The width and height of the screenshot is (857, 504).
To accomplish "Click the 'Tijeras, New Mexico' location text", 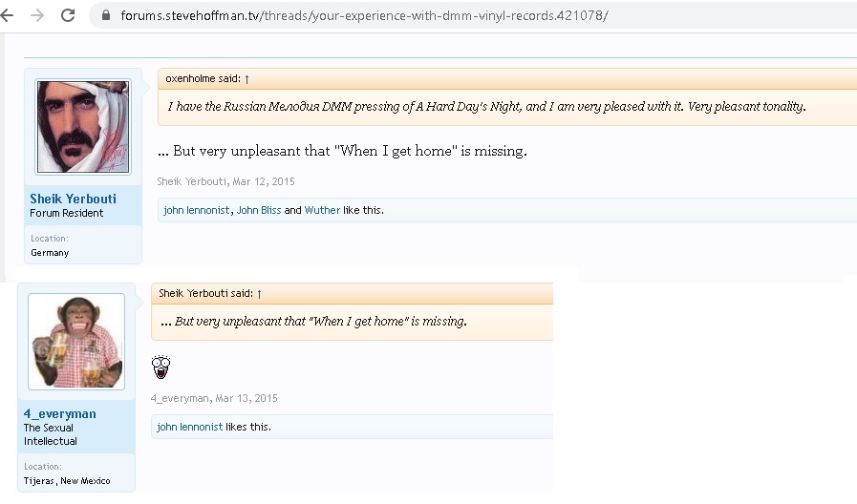I will (67, 481).
